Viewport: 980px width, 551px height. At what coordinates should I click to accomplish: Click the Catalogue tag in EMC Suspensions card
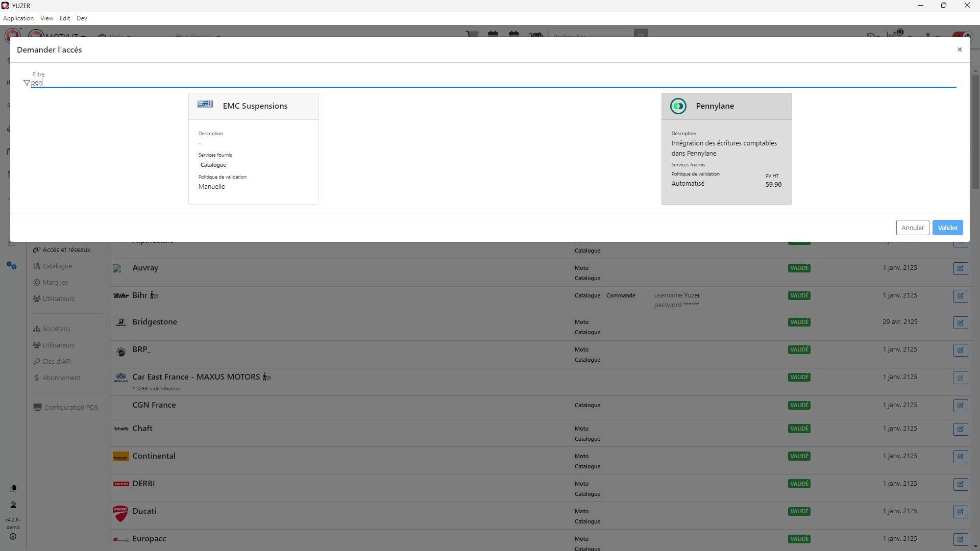tap(213, 165)
